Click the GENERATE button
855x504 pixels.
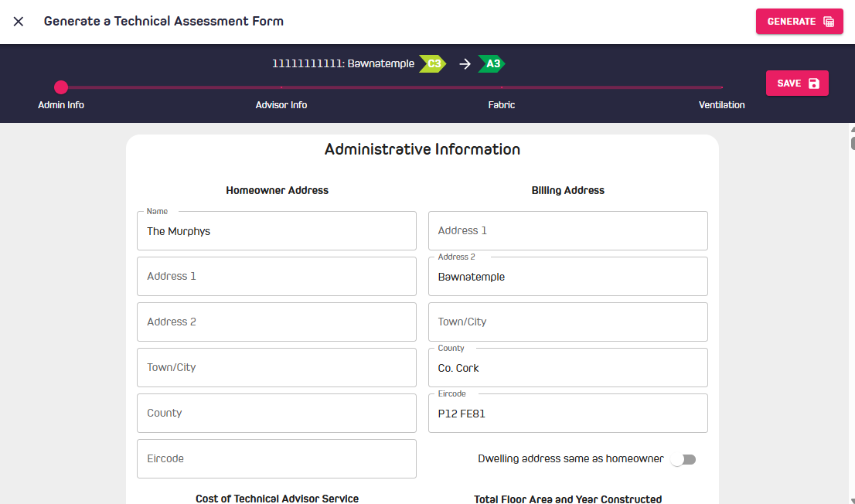(x=799, y=22)
